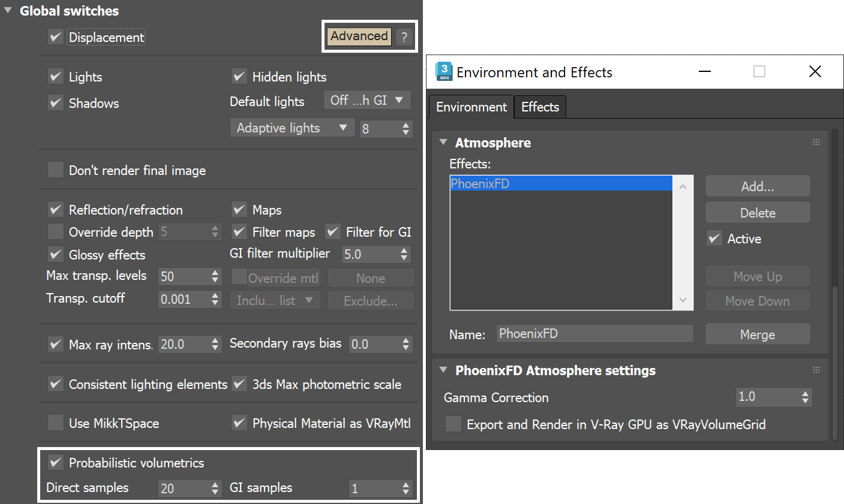Toggle Max ray intens. checkbox
The width and height of the screenshot is (844, 504).
coord(55,345)
